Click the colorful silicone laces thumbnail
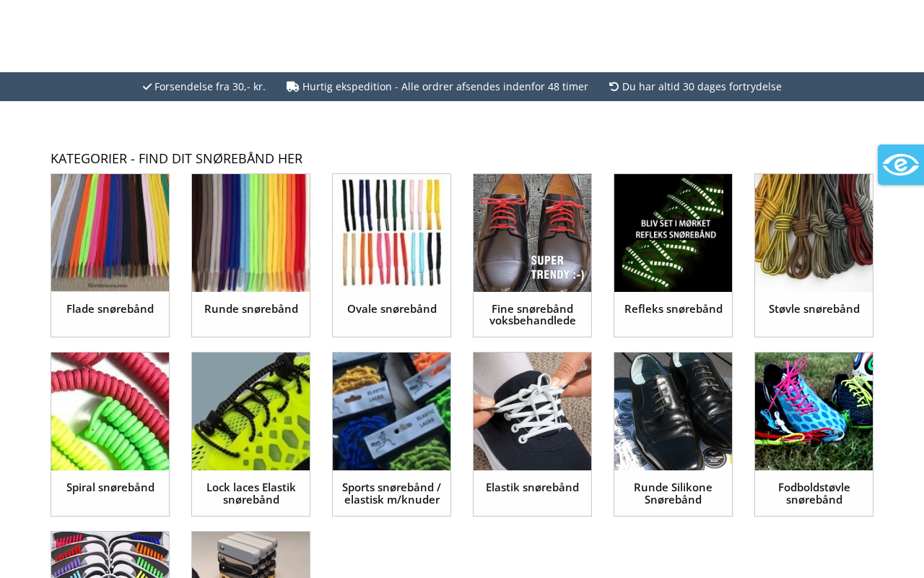 (x=110, y=555)
